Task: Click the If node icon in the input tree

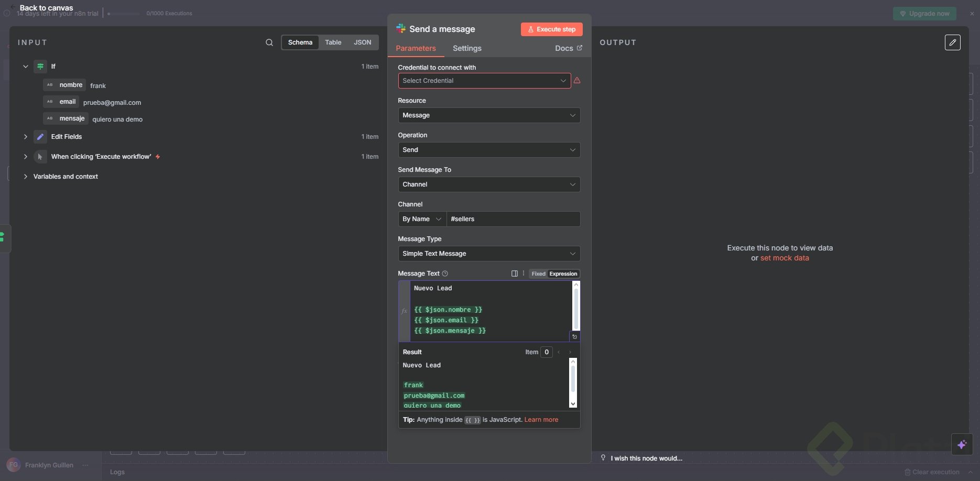Action: pos(40,67)
